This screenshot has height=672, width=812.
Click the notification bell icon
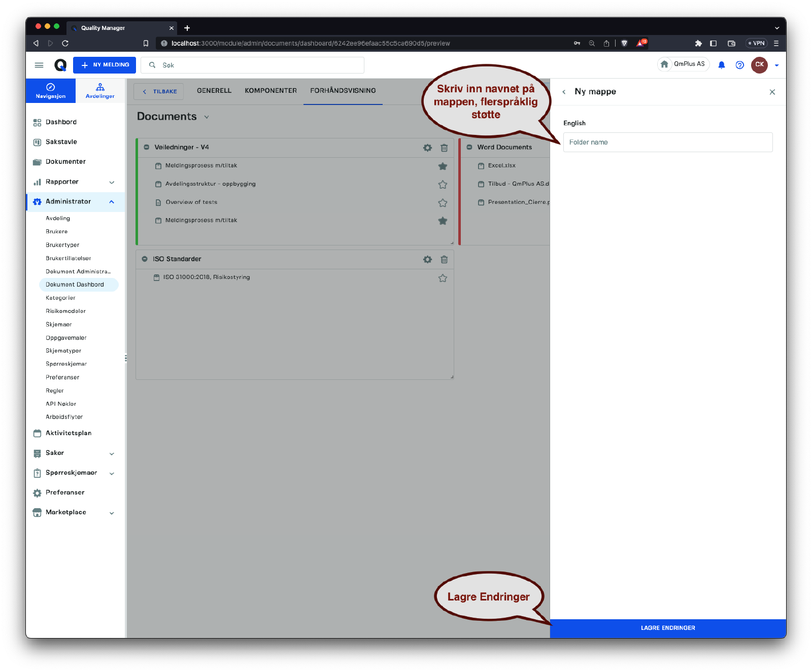pyautogui.click(x=721, y=65)
